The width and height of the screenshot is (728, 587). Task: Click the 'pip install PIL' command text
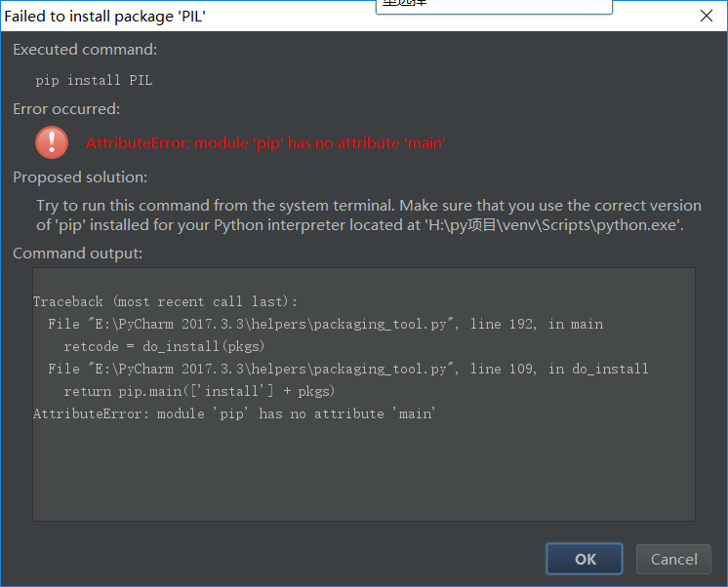94,80
